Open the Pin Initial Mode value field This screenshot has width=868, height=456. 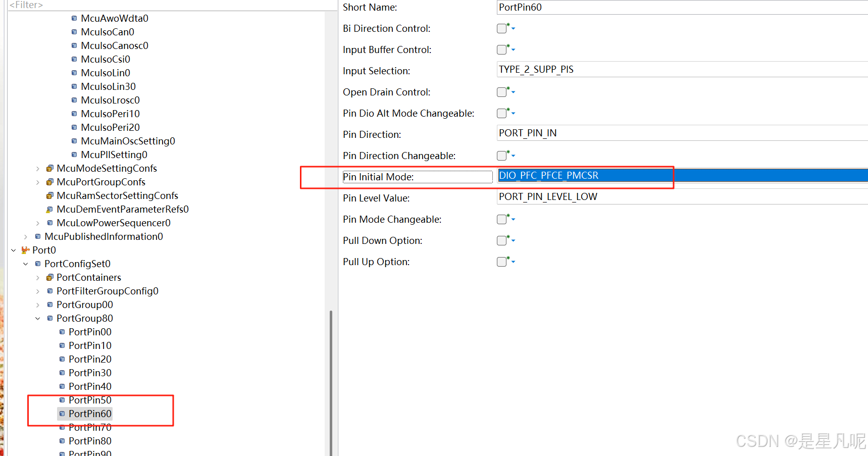tap(683, 176)
